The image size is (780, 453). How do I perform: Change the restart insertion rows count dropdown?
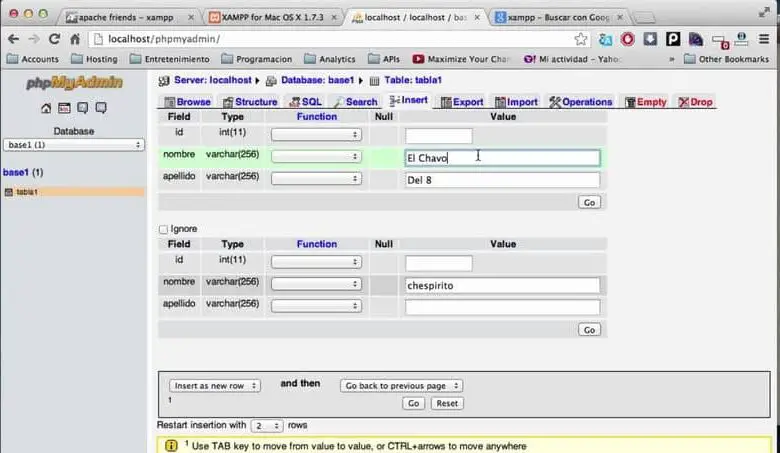(x=267, y=426)
